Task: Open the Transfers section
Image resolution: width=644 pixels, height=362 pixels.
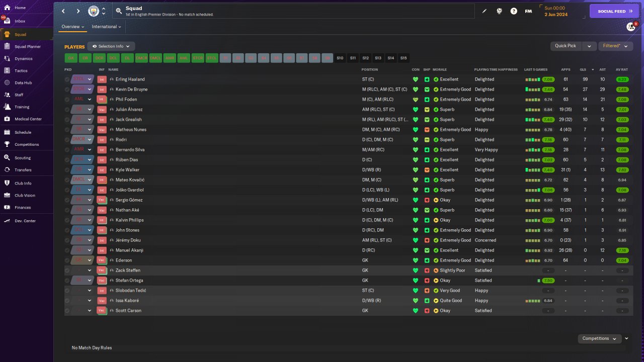Action: pyautogui.click(x=23, y=170)
